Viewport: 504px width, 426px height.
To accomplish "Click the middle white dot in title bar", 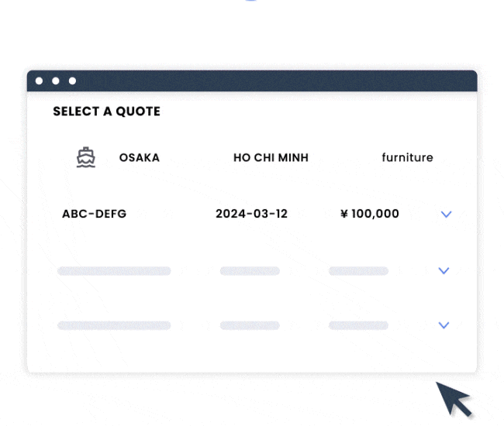I will pos(56,81).
